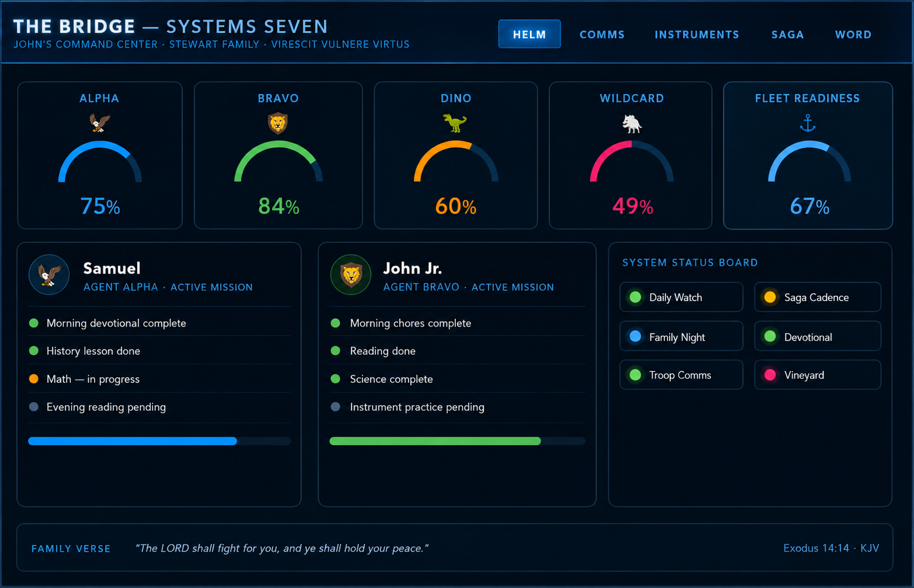This screenshot has width=914, height=588.
Task: Click the DINO 60% gauge arc
Action: click(456, 145)
